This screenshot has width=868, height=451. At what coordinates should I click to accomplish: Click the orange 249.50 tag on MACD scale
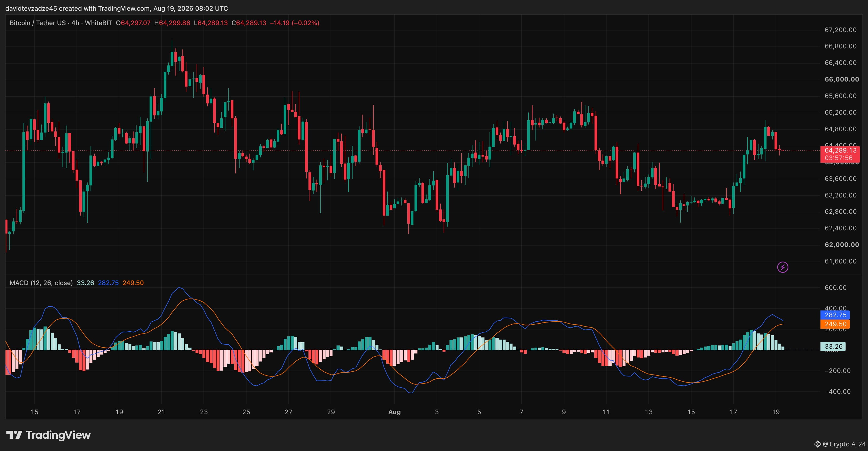(x=835, y=324)
